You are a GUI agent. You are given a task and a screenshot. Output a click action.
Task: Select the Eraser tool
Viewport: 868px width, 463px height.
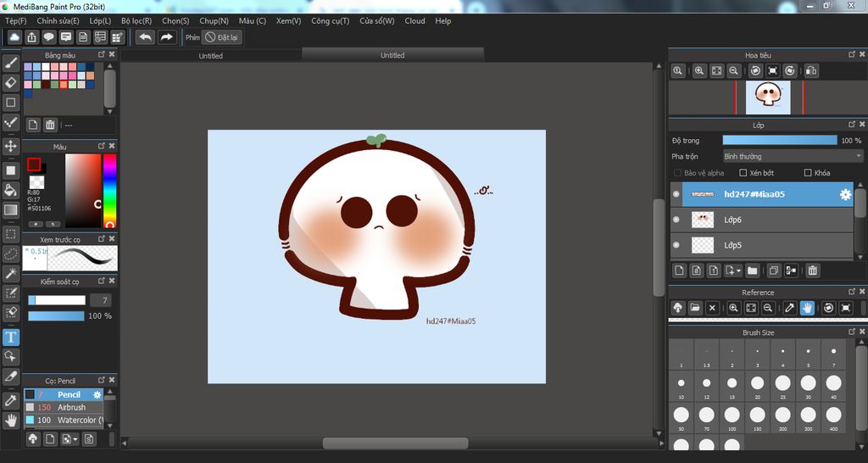coord(10,82)
